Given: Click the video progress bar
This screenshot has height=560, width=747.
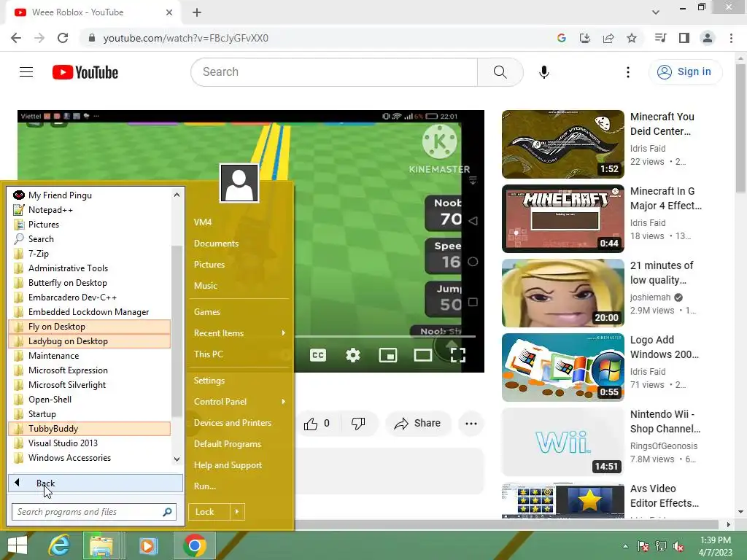Looking at the screenshot, I should point(385,337).
